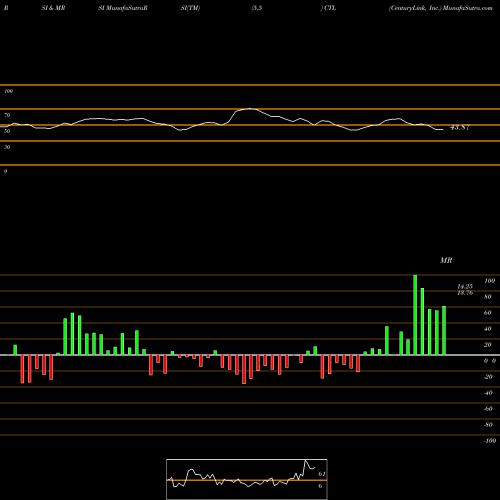The width and height of the screenshot is (500, 500).
Task: Click the 'SI MunafaSutraR' header text
Action: tap(123, 8)
